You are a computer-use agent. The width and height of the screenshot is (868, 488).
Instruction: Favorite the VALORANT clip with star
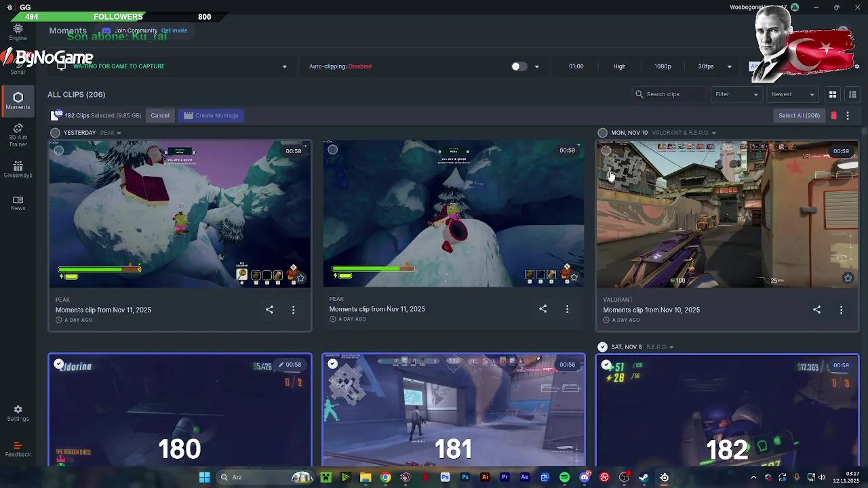[x=848, y=278]
